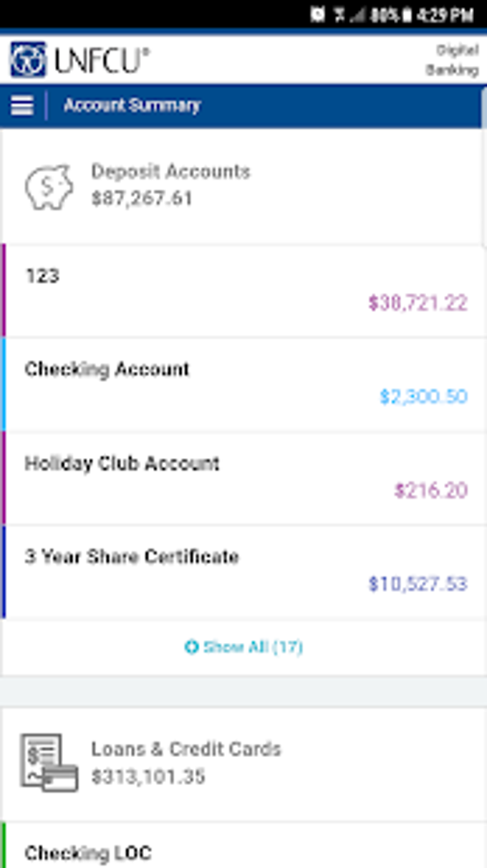Tap the Digital Banking label

pyautogui.click(x=451, y=60)
